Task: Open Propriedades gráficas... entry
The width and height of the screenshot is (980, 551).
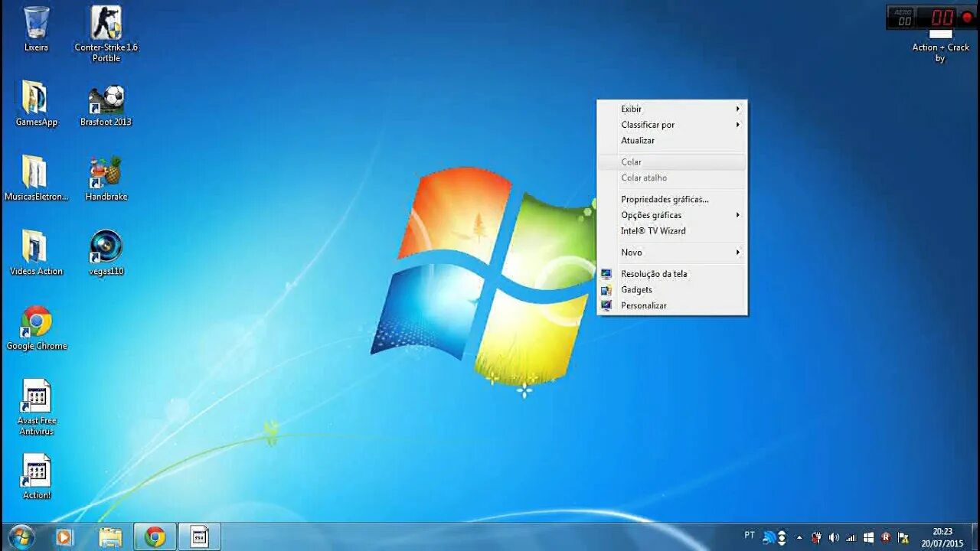Action: point(672,199)
